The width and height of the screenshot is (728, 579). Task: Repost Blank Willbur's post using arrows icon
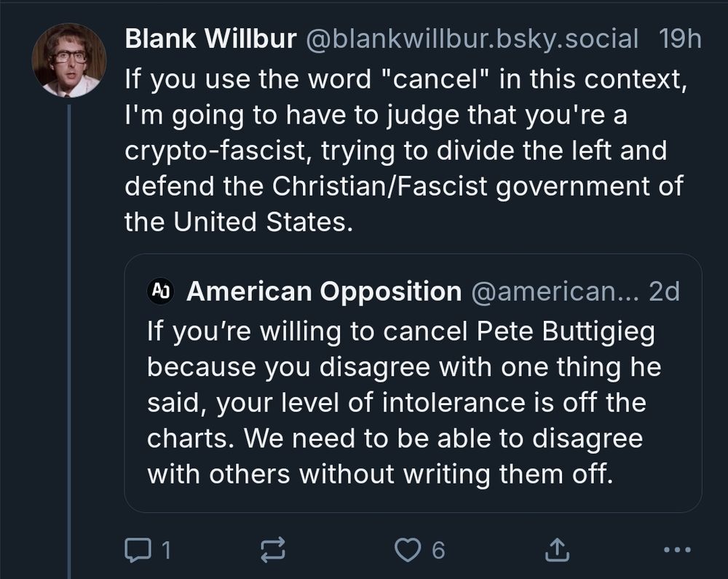click(272, 550)
